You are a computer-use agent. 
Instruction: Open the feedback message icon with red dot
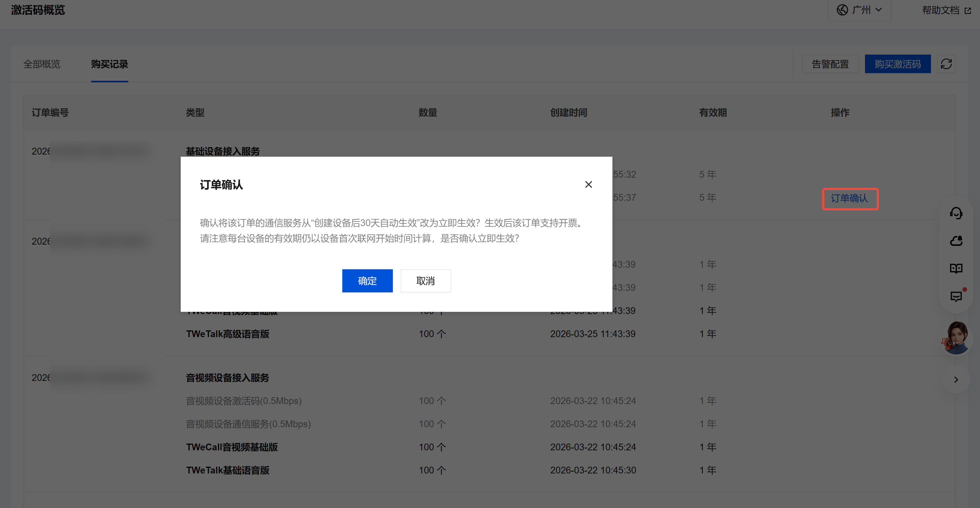(x=956, y=296)
